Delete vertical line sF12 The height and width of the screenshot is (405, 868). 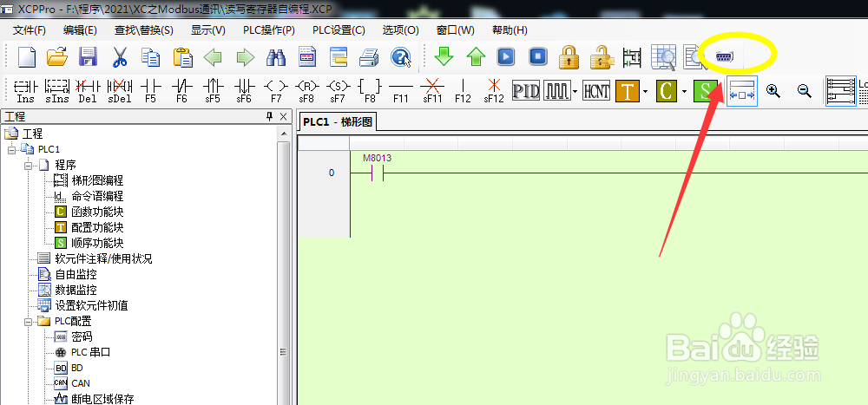494,91
